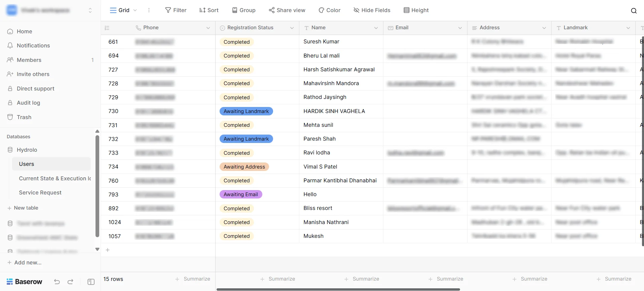Open Registration Status column dropdown

(x=292, y=28)
